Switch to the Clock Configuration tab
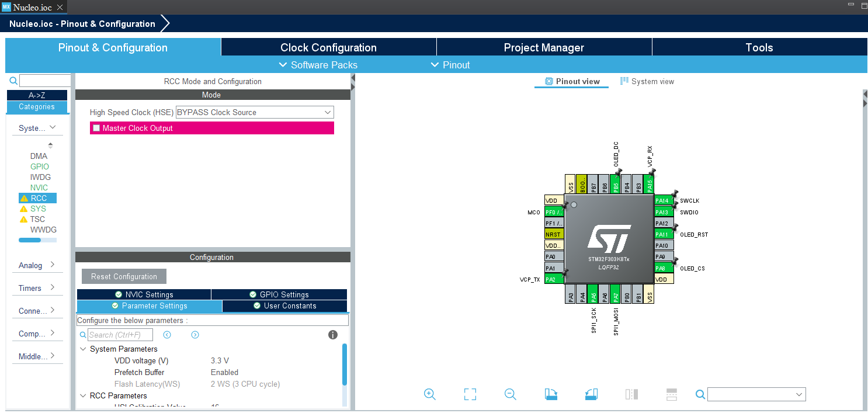This screenshot has width=868, height=413. (328, 48)
